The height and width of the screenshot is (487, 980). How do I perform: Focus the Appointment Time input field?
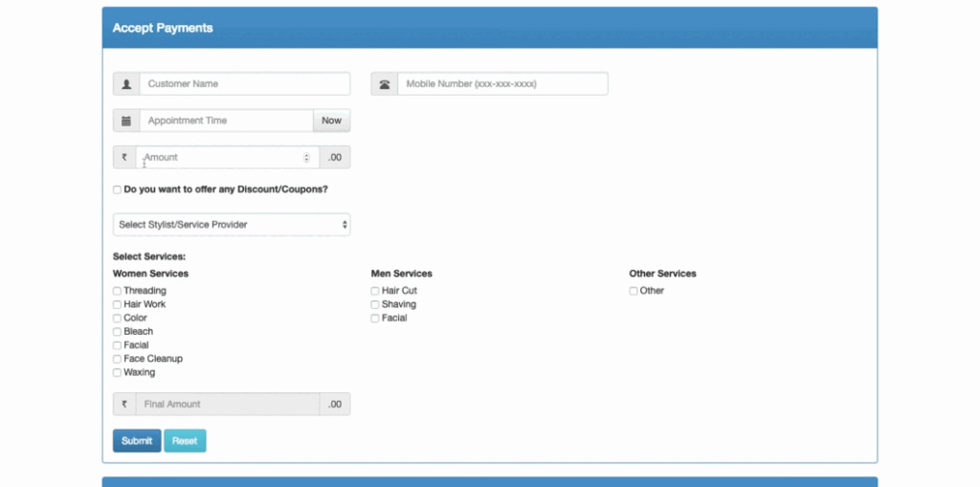pyautogui.click(x=226, y=121)
